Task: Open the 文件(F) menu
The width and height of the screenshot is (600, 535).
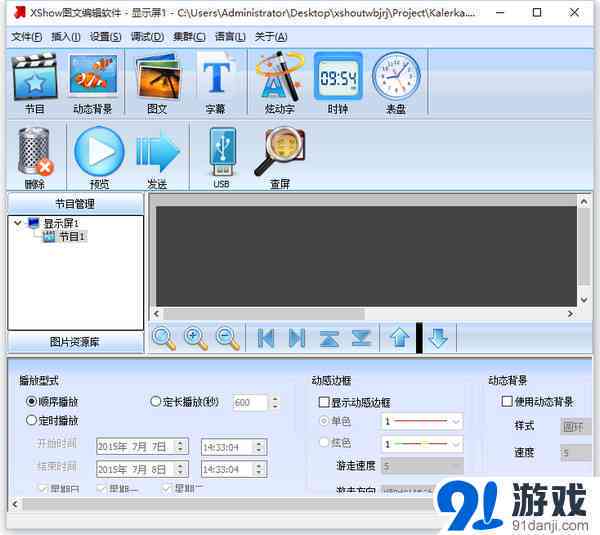Action: coord(26,37)
